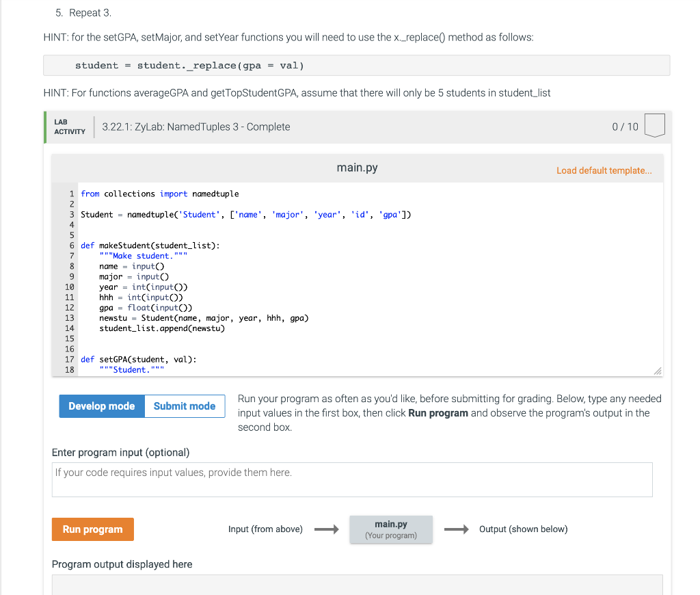Click the program input text area

351,479
